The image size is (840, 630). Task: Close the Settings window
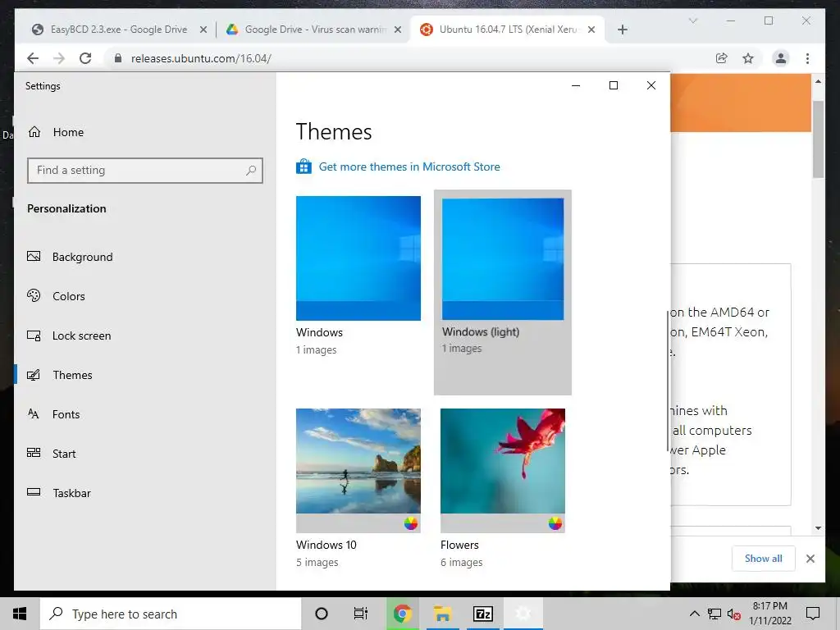[651, 85]
